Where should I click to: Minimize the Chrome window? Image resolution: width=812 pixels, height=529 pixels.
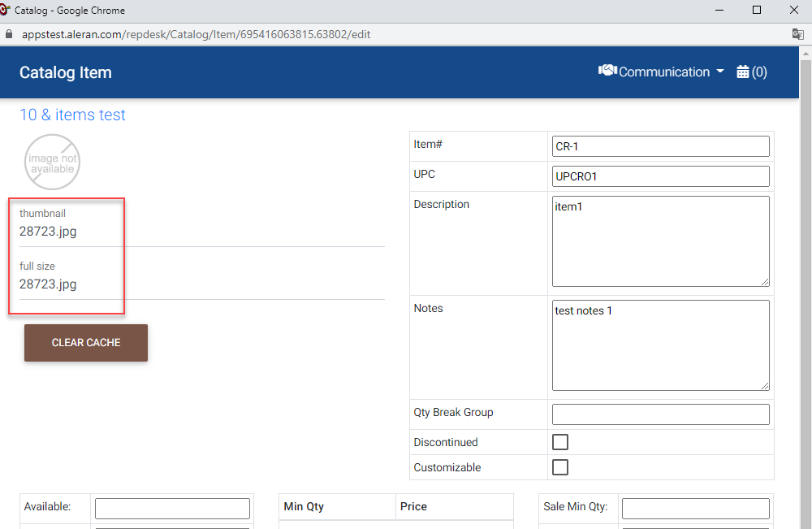point(719,10)
